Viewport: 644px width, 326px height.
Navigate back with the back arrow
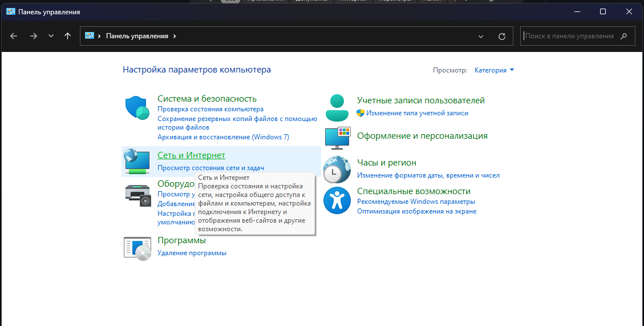tap(14, 36)
